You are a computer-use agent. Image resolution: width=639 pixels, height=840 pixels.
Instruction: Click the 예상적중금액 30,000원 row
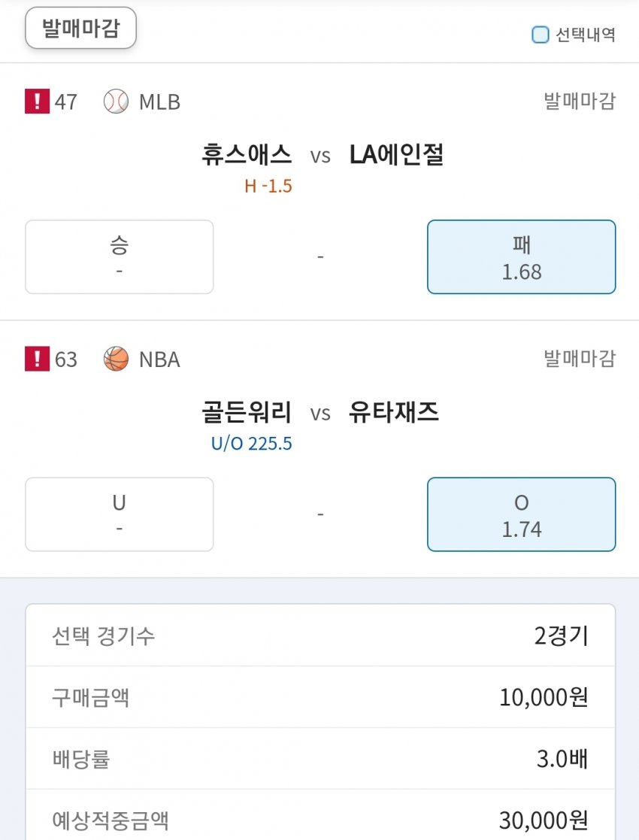[x=320, y=820]
